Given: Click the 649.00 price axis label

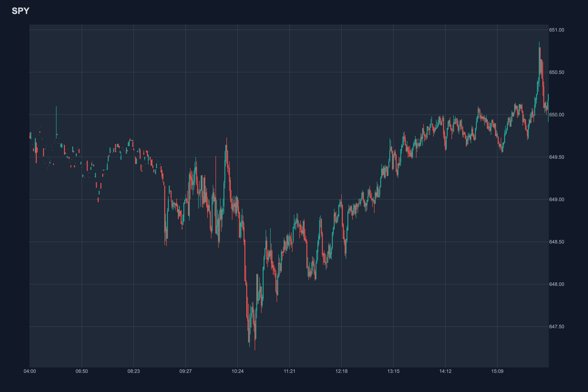Looking at the screenshot, I should click(x=556, y=199).
